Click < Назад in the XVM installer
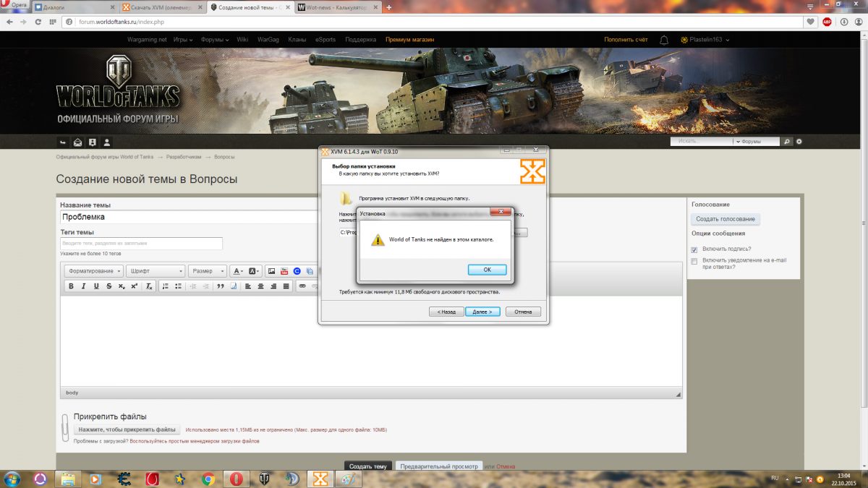The width and height of the screenshot is (868, 488). [x=446, y=312]
